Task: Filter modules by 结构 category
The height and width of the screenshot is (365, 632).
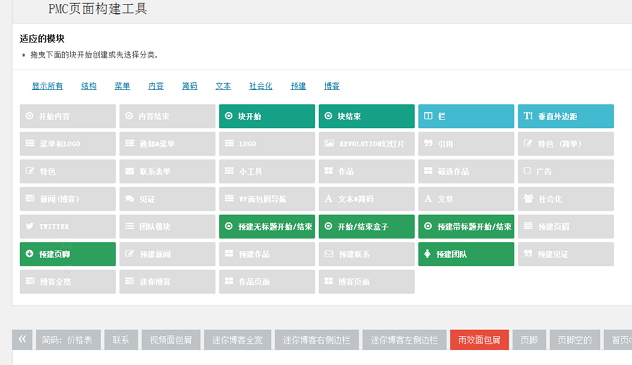Action: (x=89, y=86)
